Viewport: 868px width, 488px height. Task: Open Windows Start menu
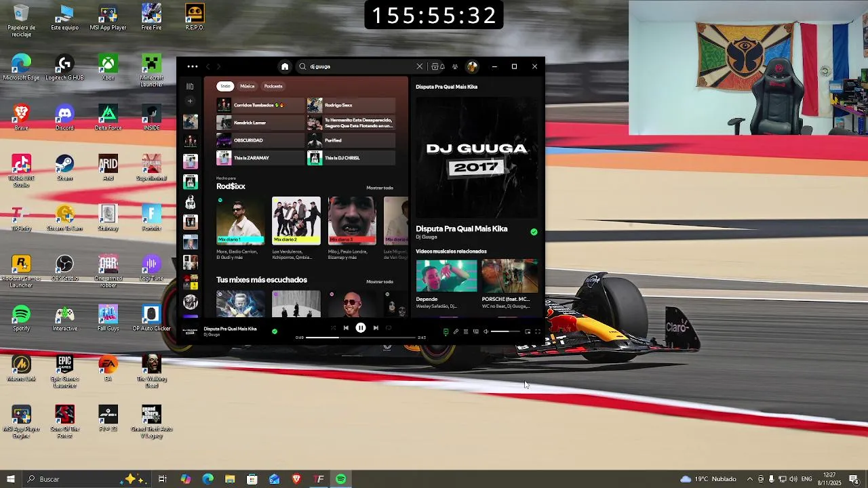10,479
